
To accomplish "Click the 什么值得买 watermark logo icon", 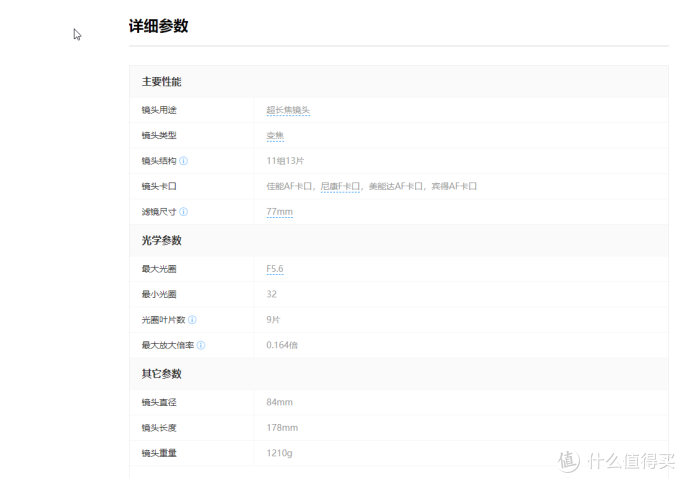I will pos(568,460).
